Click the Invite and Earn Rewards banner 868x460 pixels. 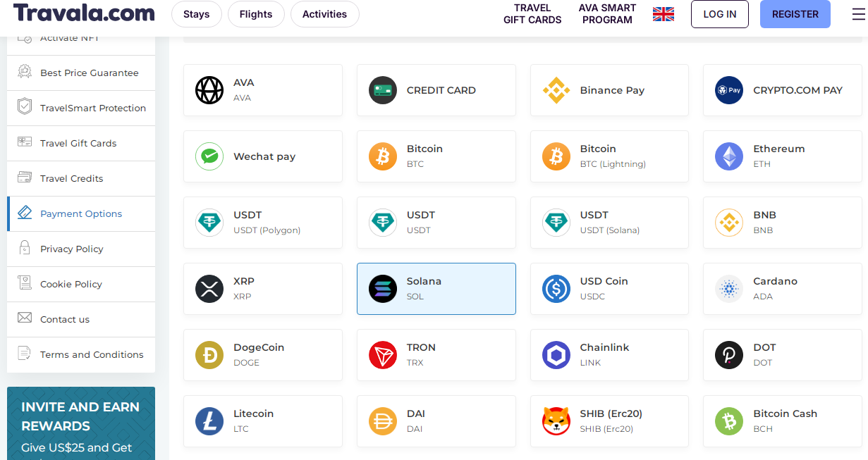(x=81, y=423)
